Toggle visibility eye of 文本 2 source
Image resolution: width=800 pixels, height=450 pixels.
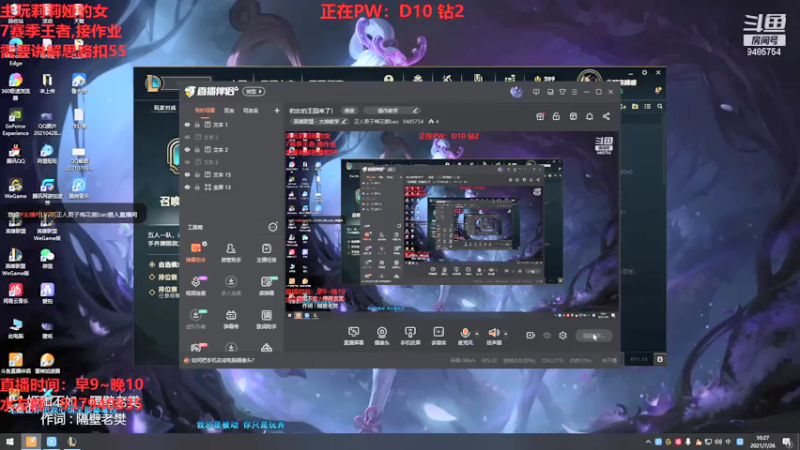(x=187, y=149)
